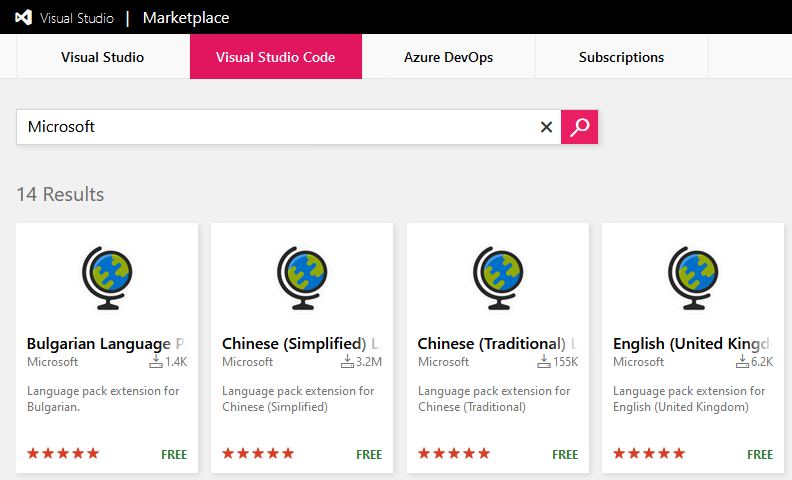Click the 14 Results heading

[x=60, y=195]
